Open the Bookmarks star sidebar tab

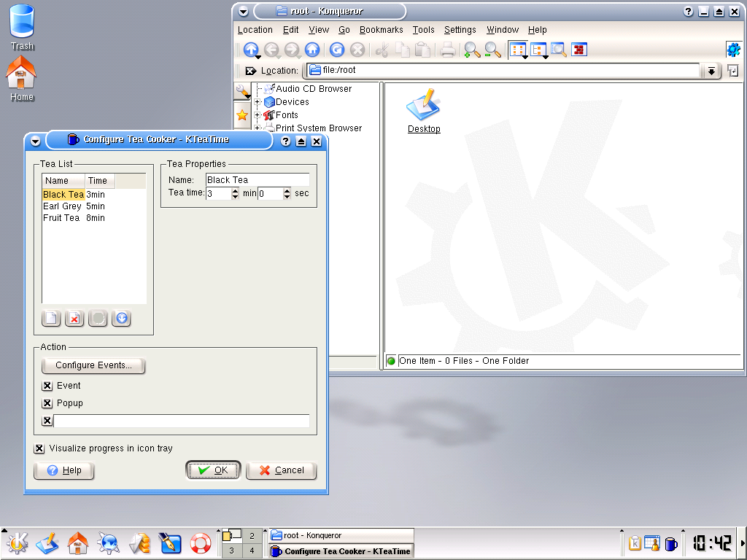[x=242, y=114]
